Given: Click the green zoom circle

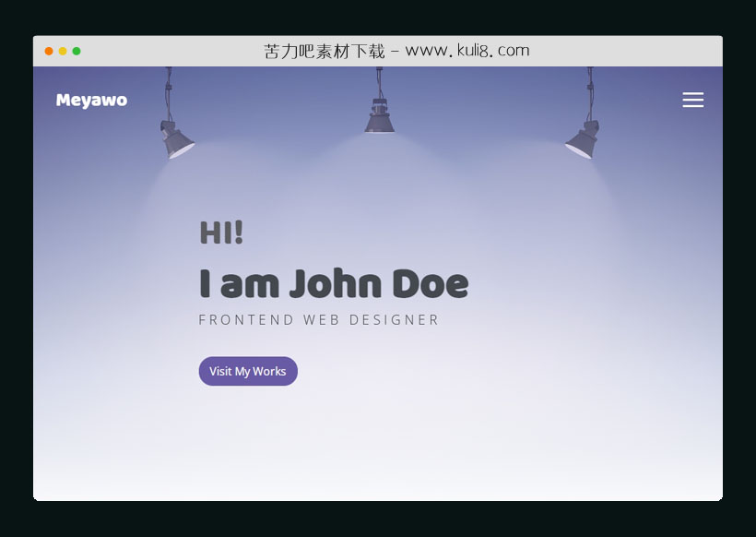Looking at the screenshot, I should click(x=77, y=51).
